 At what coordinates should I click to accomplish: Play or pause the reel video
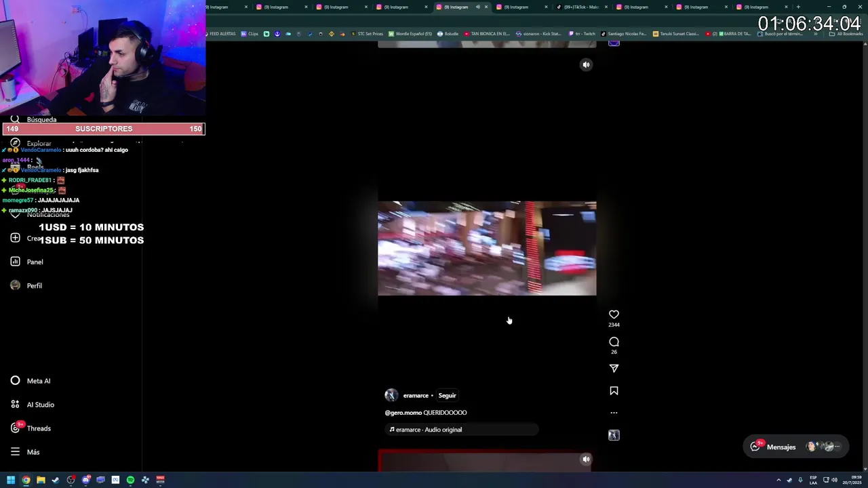tap(487, 248)
